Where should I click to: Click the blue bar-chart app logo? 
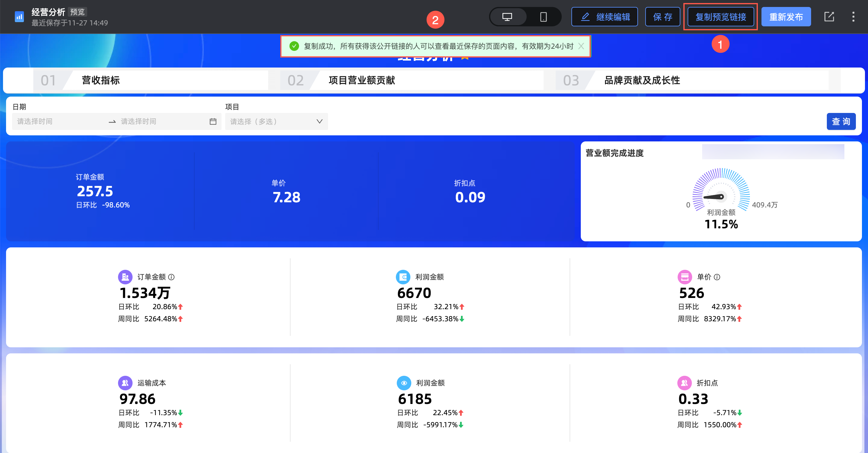pos(19,17)
